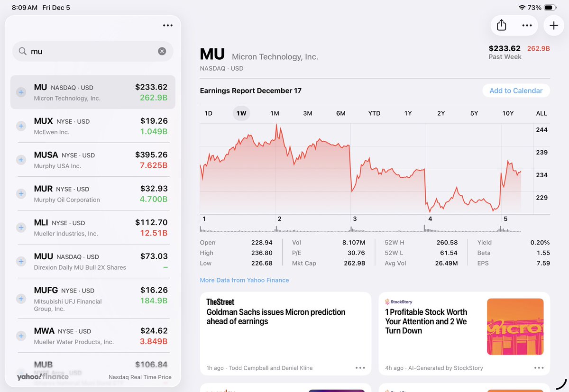Open the Goldman Sachs Micron prediction article

(285, 334)
